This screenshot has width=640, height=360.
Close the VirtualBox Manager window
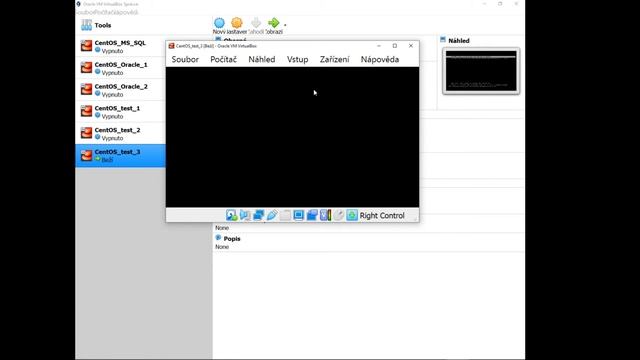[x=516, y=4]
